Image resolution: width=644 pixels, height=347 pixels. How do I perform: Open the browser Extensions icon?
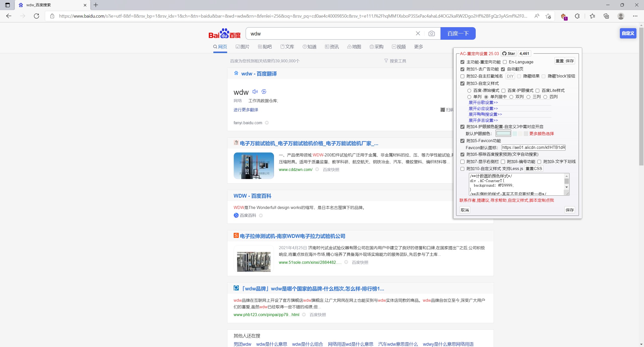(577, 16)
